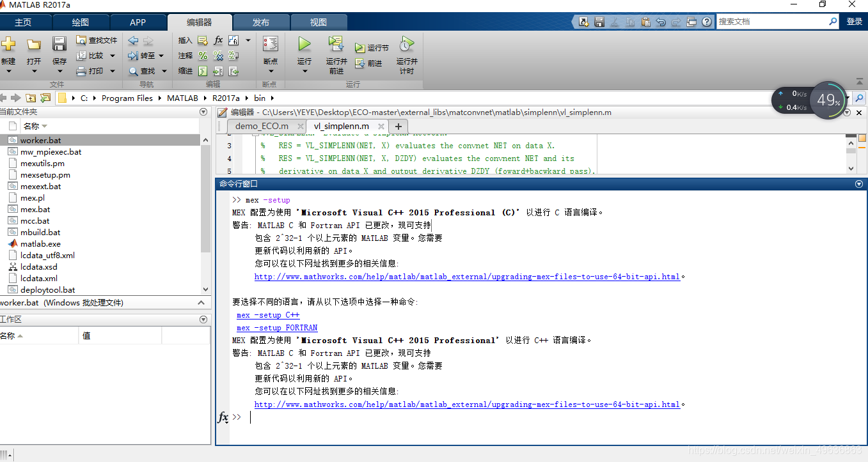Switch to the 发布 ribbon tab
868x462 pixels.
tap(261, 22)
